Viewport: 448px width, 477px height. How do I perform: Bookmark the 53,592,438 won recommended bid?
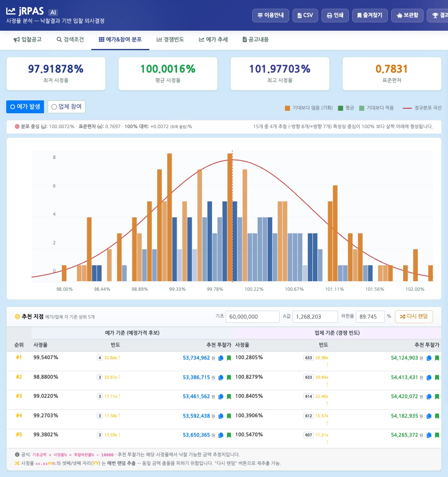pyautogui.click(x=229, y=416)
